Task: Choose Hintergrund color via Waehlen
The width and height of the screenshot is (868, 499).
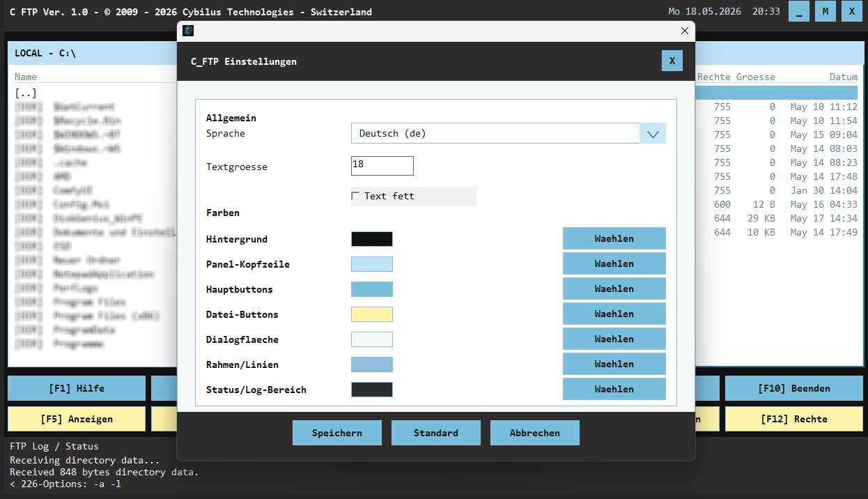Action: (x=614, y=238)
